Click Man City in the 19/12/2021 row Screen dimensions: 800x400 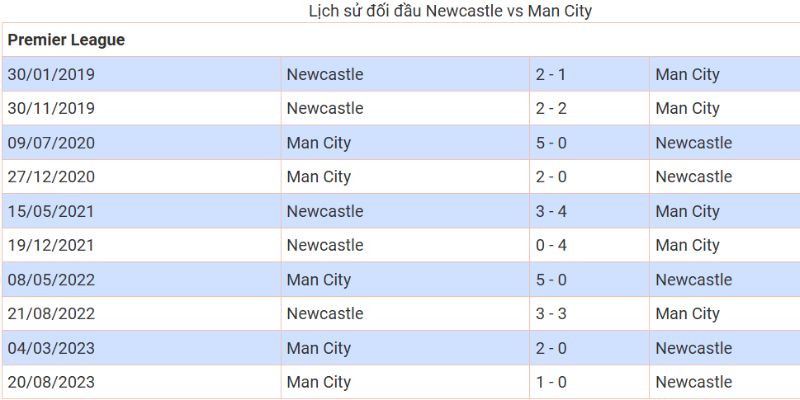pyautogui.click(x=687, y=245)
